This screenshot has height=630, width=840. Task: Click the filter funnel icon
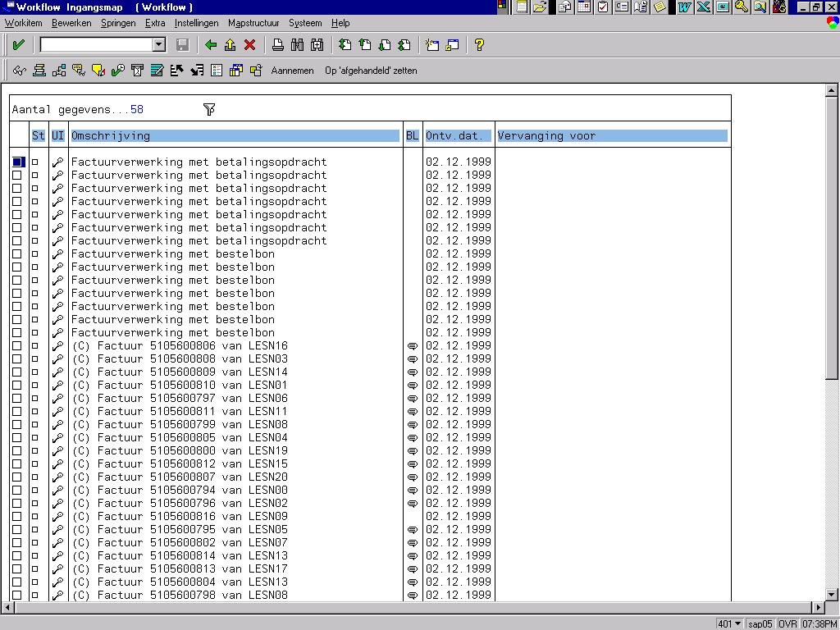tap(209, 109)
